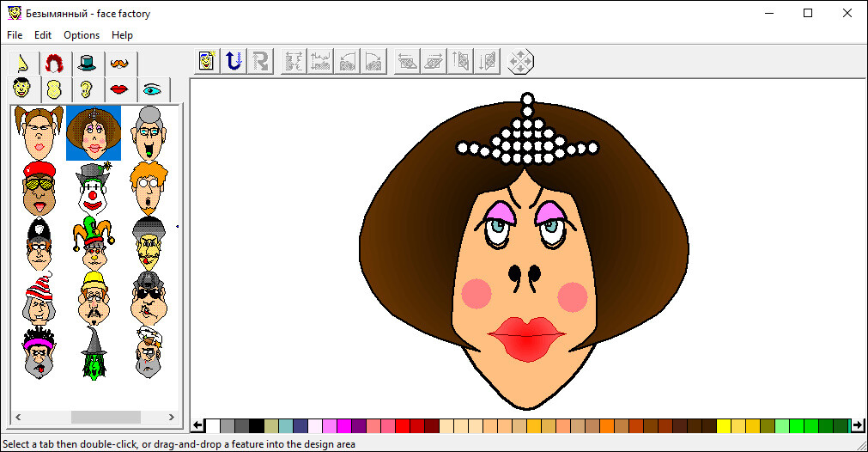The image size is (868, 452).
Task: Open the top hat features tab
Action: coord(87,63)
